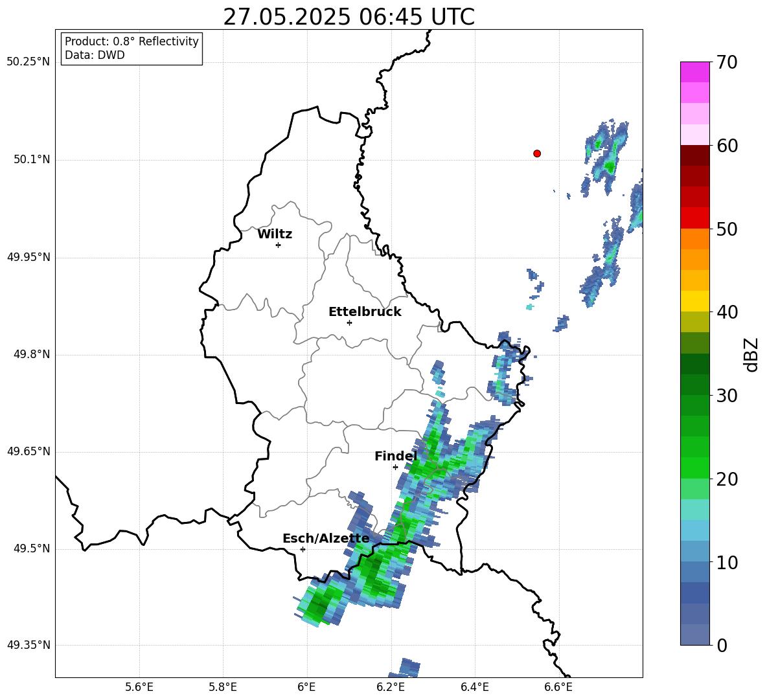Image resolution: width=767 pixels, height=700 pixels.
Task: Click the 70 tick on the colorbar
Action: [727, 62]
